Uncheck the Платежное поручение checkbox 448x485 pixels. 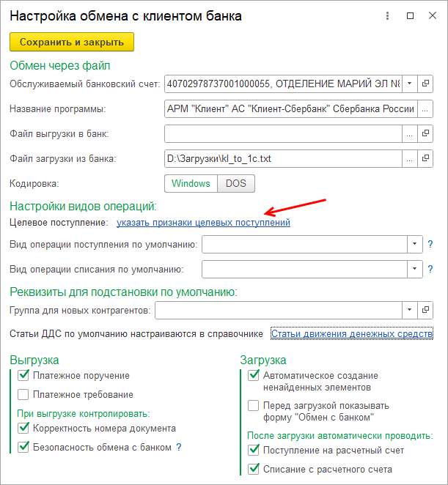point(23,376)
